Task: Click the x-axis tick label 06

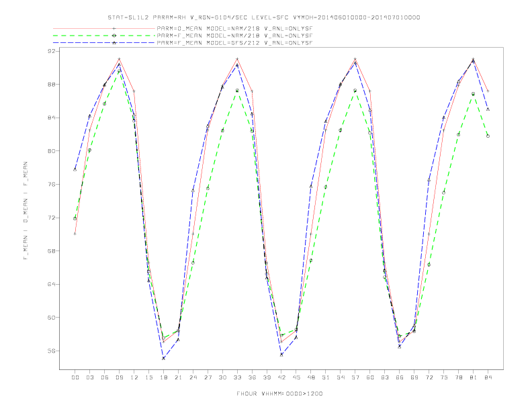Action: coord(105,377)
